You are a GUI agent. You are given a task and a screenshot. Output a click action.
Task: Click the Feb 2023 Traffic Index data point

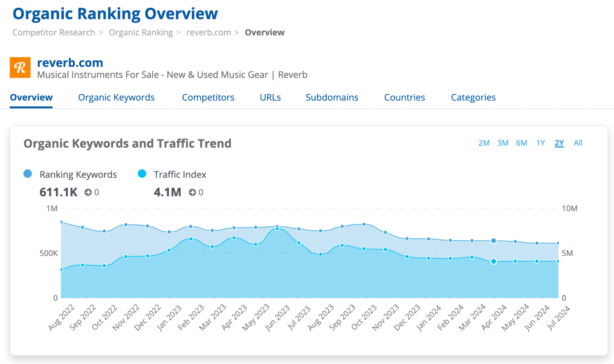pyautogui.click(x=191, y=239)
